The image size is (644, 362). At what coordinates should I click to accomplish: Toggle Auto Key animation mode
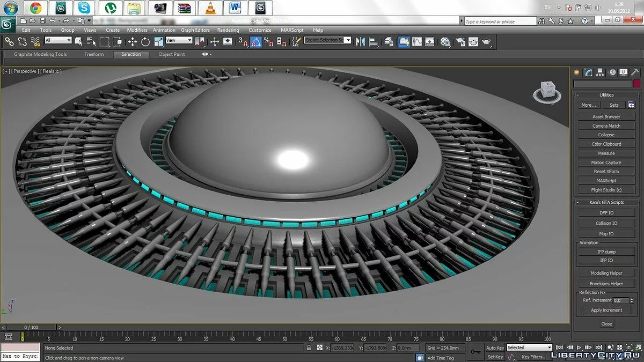[495, 348]
